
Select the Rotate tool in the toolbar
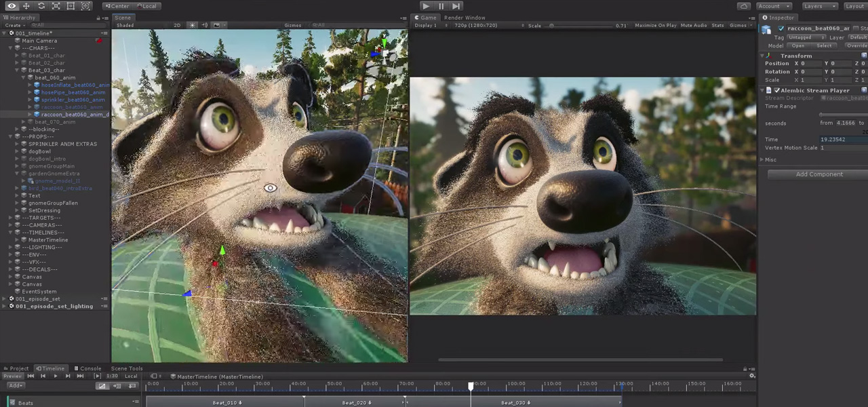[41, 6]
